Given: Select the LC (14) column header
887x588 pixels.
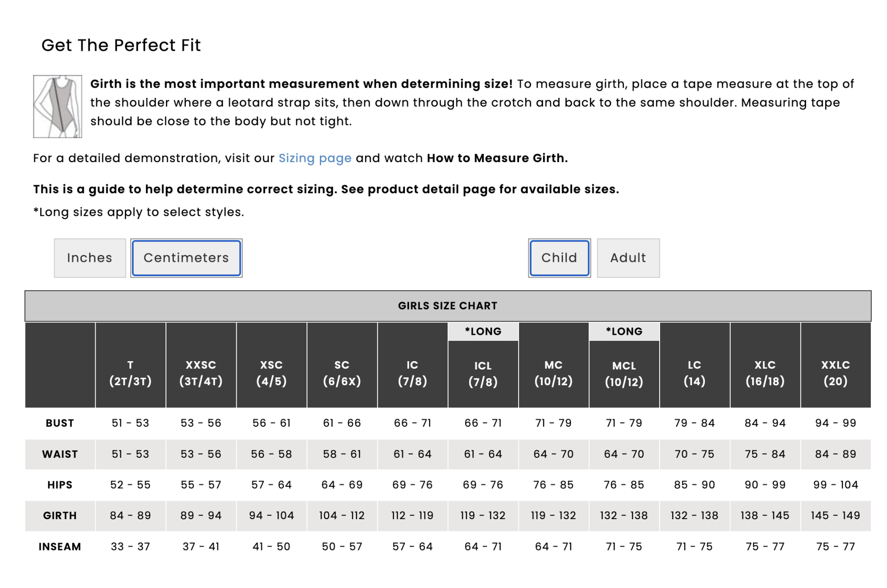Looking at the screenshot, I should click(x=694, y=373).
